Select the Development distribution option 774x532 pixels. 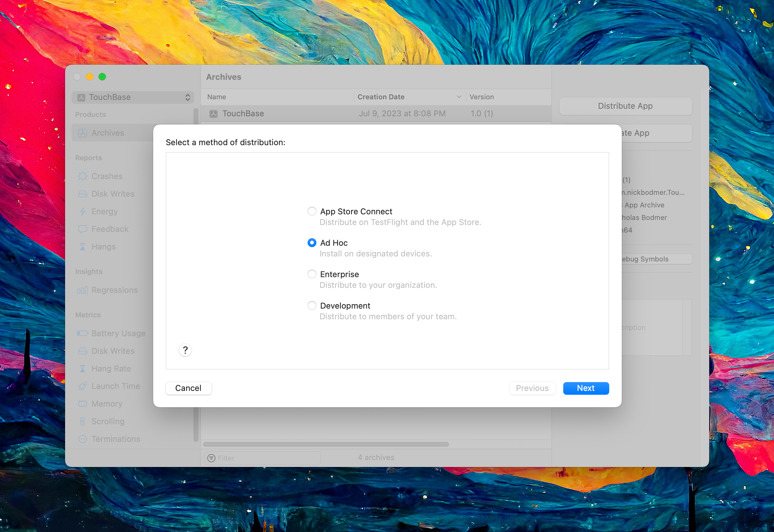click(x=311, y=305)
